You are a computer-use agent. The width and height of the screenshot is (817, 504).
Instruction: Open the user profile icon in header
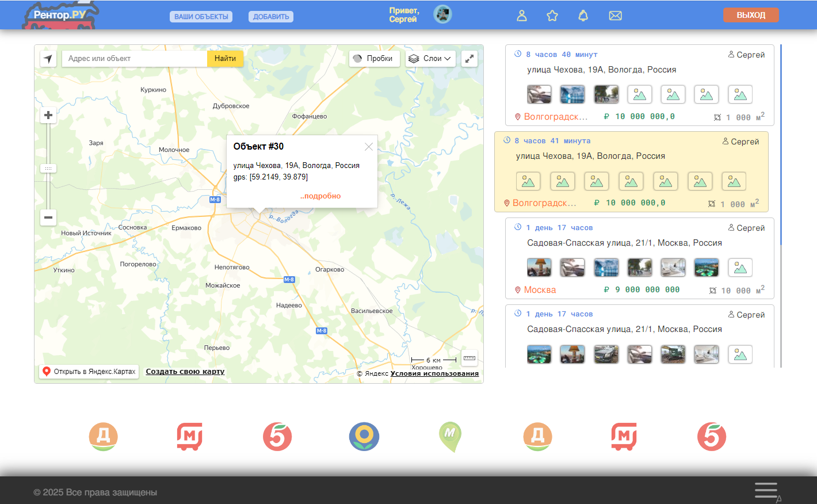(x=522, y=16)
